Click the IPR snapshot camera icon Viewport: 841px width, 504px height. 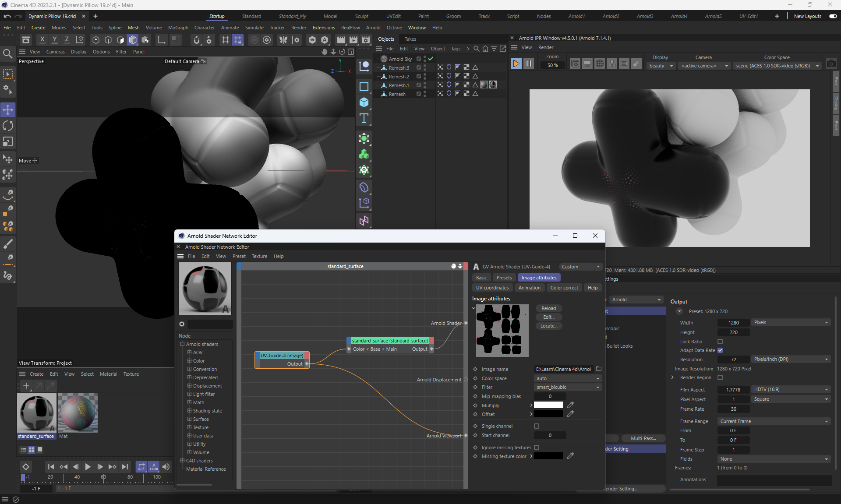(x=831, y=64)
